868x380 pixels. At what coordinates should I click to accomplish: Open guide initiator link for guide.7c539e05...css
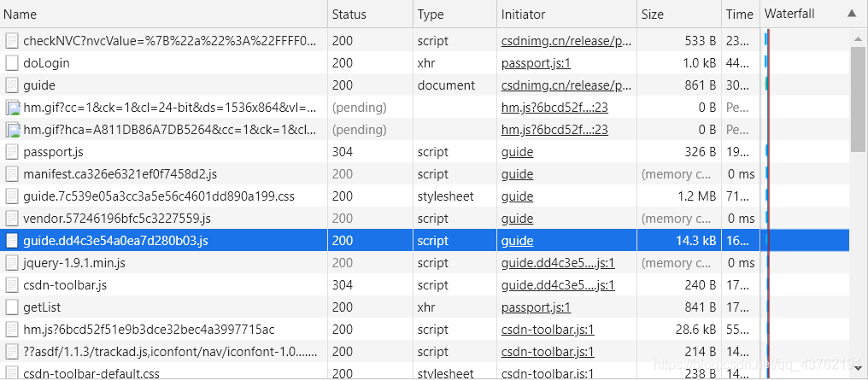(x=517, y=196)
